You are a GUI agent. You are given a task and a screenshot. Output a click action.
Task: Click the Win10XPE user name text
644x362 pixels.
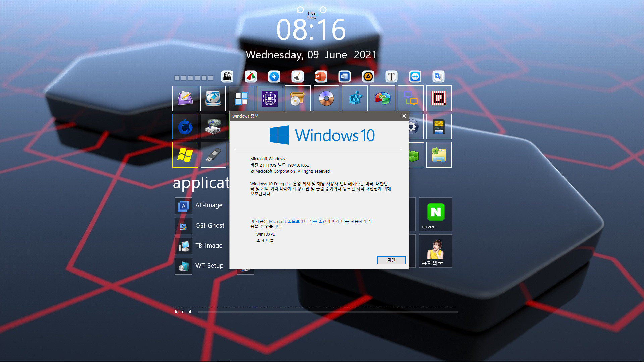tap(265, 234)
